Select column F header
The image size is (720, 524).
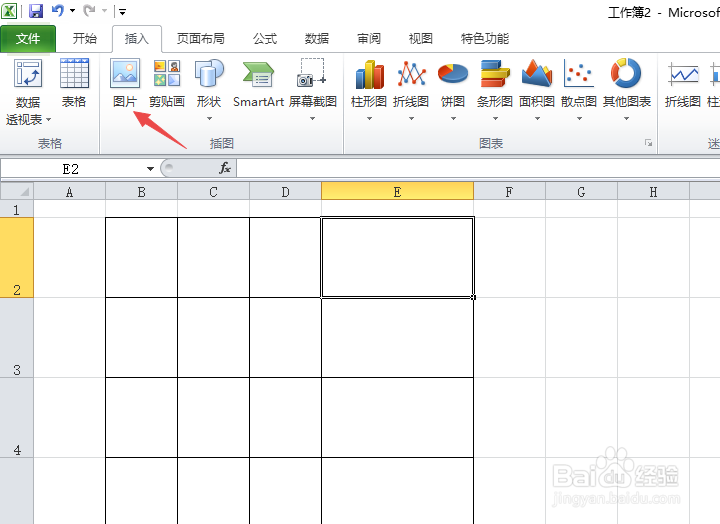pos(509,191)
